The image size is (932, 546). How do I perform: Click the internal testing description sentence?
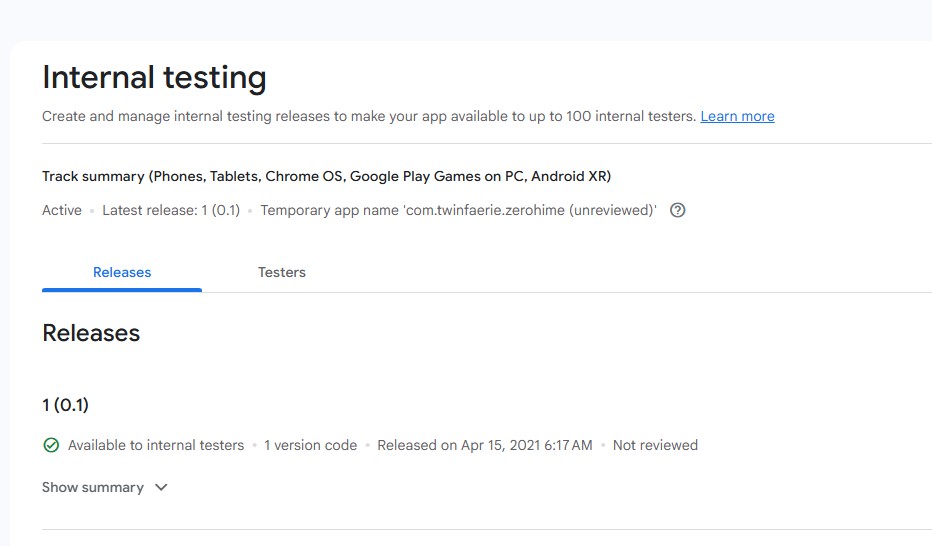click(x=369, y=116)
